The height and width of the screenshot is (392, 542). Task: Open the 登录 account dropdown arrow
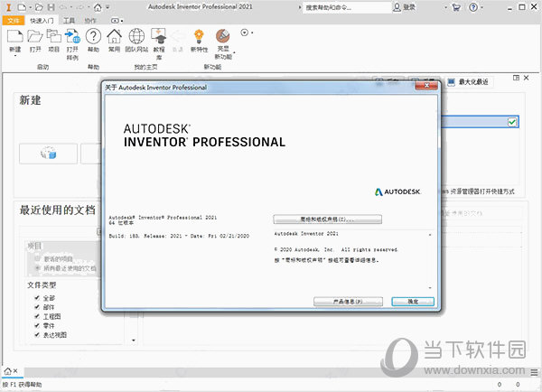(446, 7)
